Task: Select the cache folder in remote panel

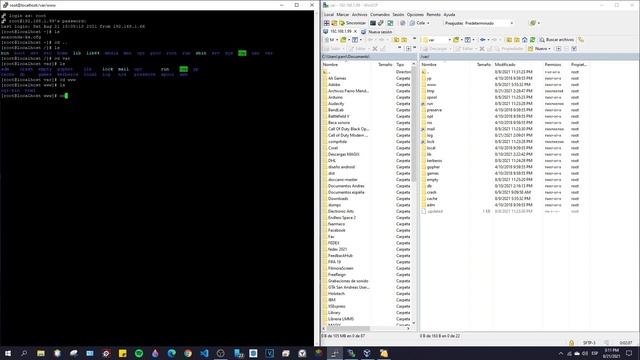Action: tap(432, 198)
